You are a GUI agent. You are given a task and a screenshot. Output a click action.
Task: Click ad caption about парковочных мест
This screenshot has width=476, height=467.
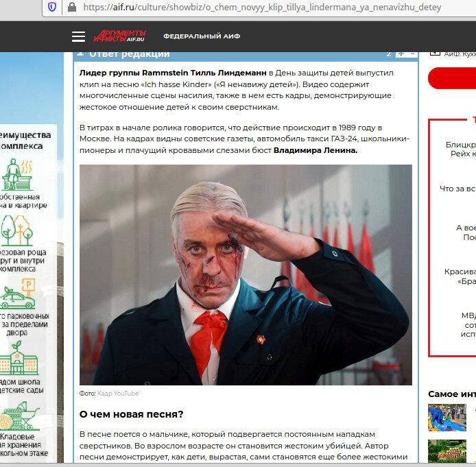click(x=24, y=324)
